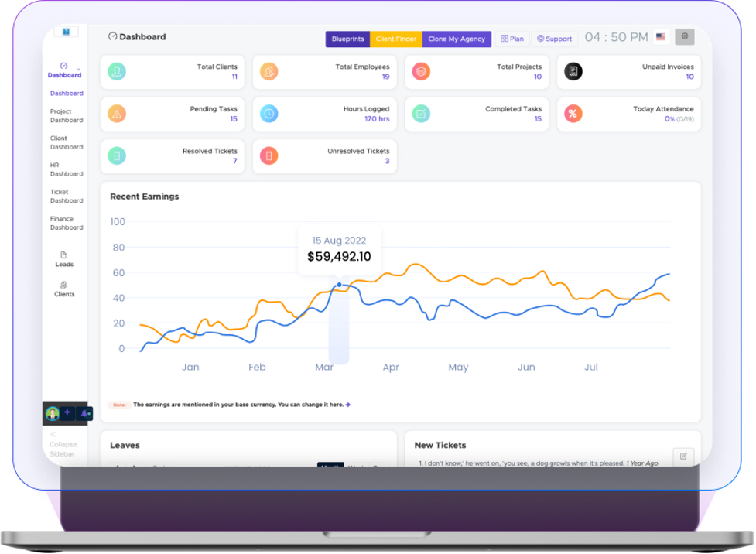
Task: Open Client Finder
Action: point(396,39)
